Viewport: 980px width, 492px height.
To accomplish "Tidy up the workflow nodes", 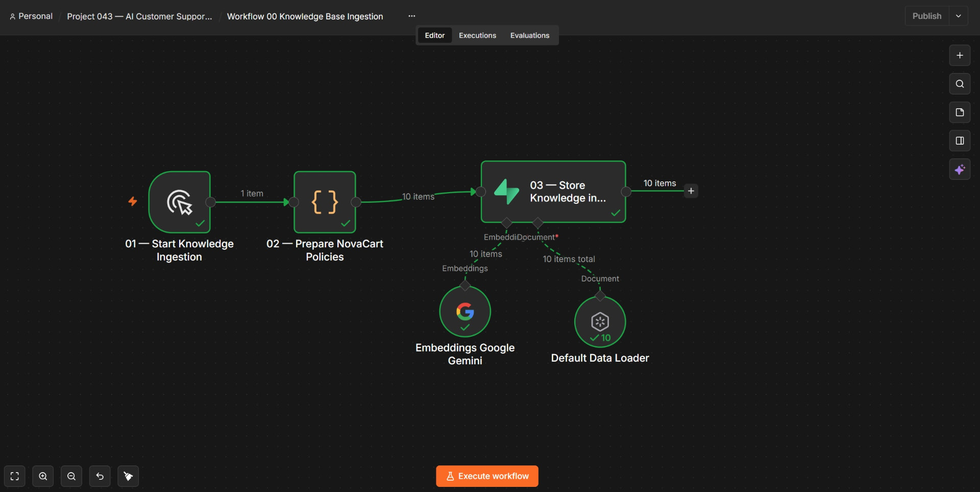I will (128, 476).
